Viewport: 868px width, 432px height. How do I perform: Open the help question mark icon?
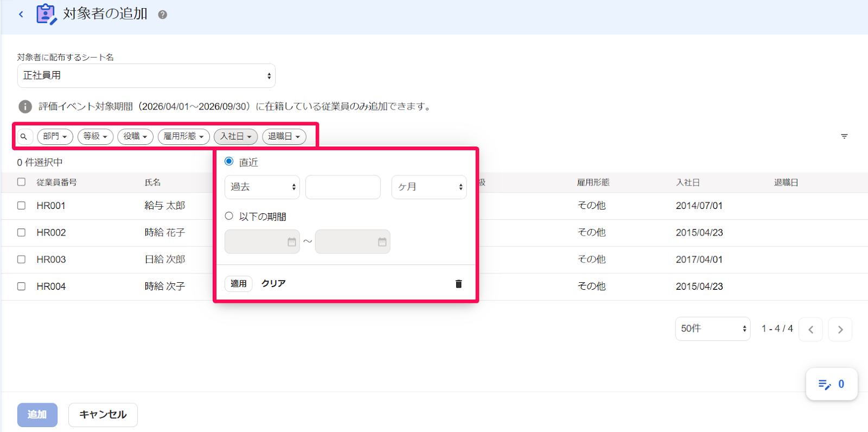162,15
